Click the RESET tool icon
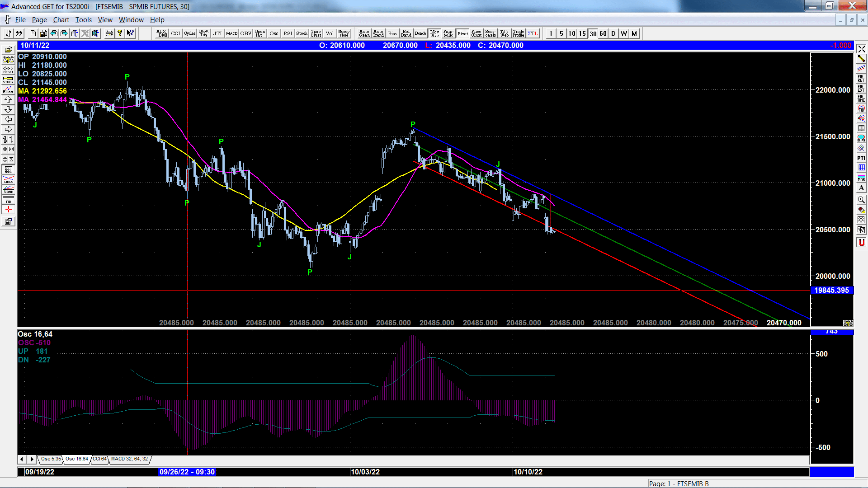 8,70
